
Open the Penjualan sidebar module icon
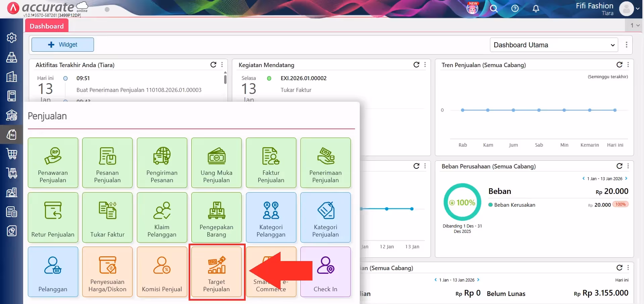coord(12,135)
